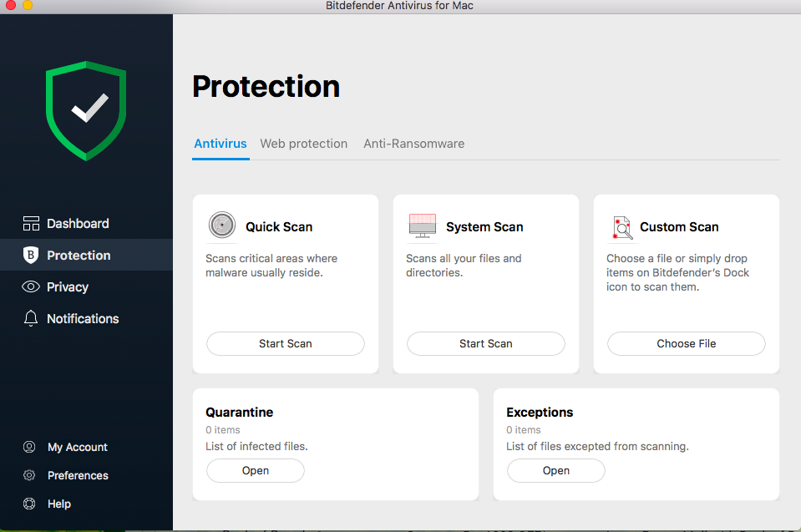Click the My Account person icon
Image resolution: width=801 pixels, height=532 pixels.
point(29,447)
